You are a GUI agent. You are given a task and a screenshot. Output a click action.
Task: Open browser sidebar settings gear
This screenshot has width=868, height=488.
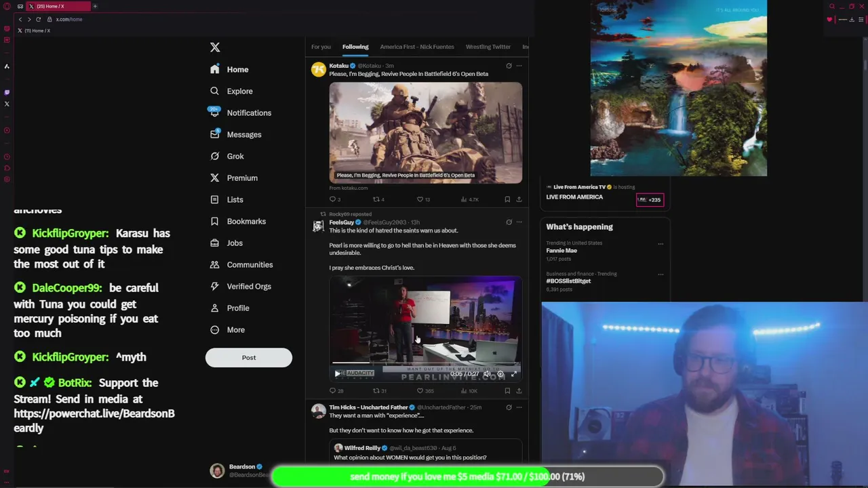click(x=7, y=180)
